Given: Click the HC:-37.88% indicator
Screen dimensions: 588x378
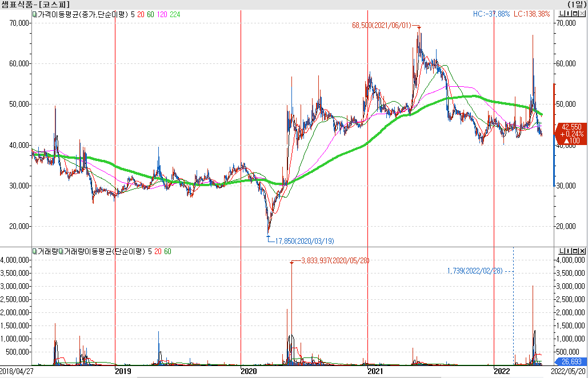Looking at the screenshot, I should pos(491,14).
